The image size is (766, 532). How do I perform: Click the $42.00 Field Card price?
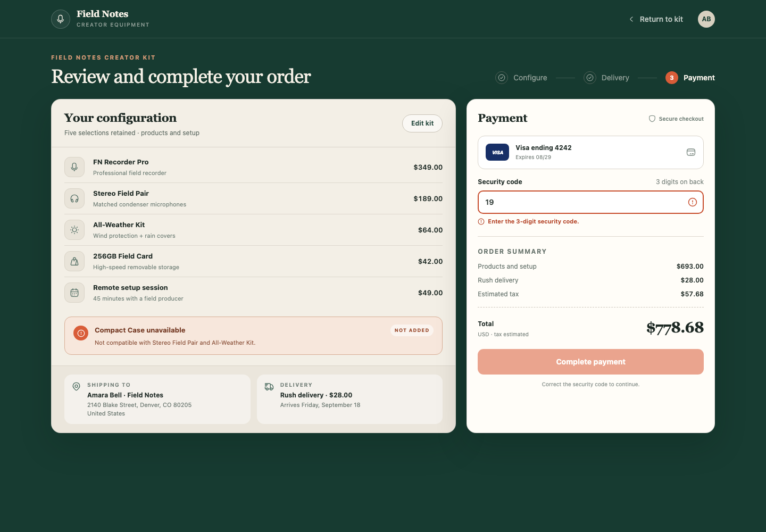pyautogui.click(x=430, y=261)
